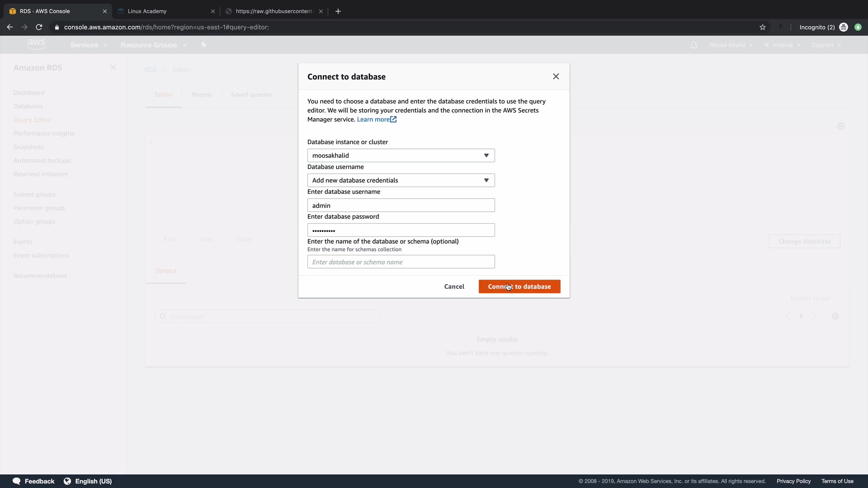Viewport: 868px width, 488px height.
Task: Expand Database username credentials dropdown
Action: [x=401, y=180]
